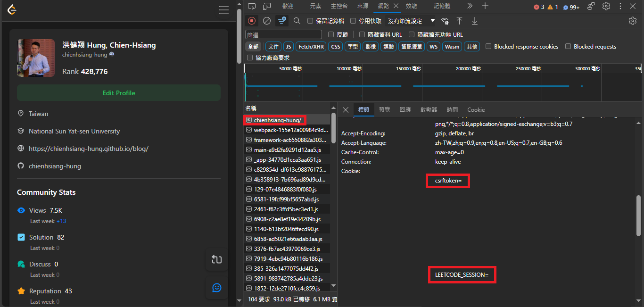Image resolution: width=644 pixels, height=307 pixels.
Task: Filter requests by WS type
Action: tap(433, 47)
